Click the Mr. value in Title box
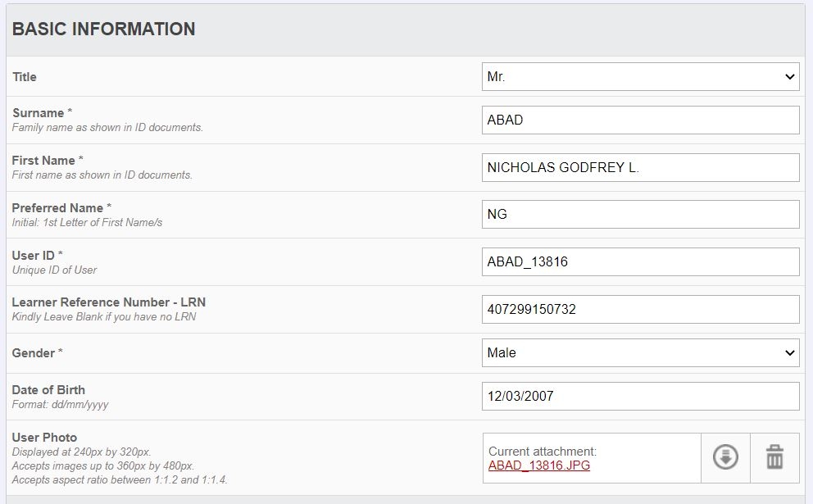This screenshot has width=813, height=504. 496,77
